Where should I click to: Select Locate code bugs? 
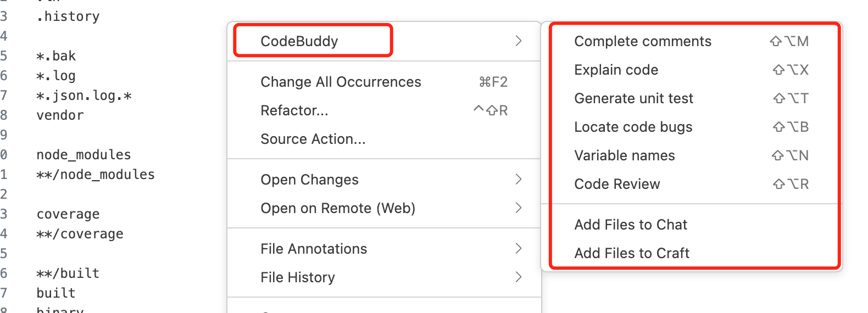pyautogui.click(x=633, y=127)
